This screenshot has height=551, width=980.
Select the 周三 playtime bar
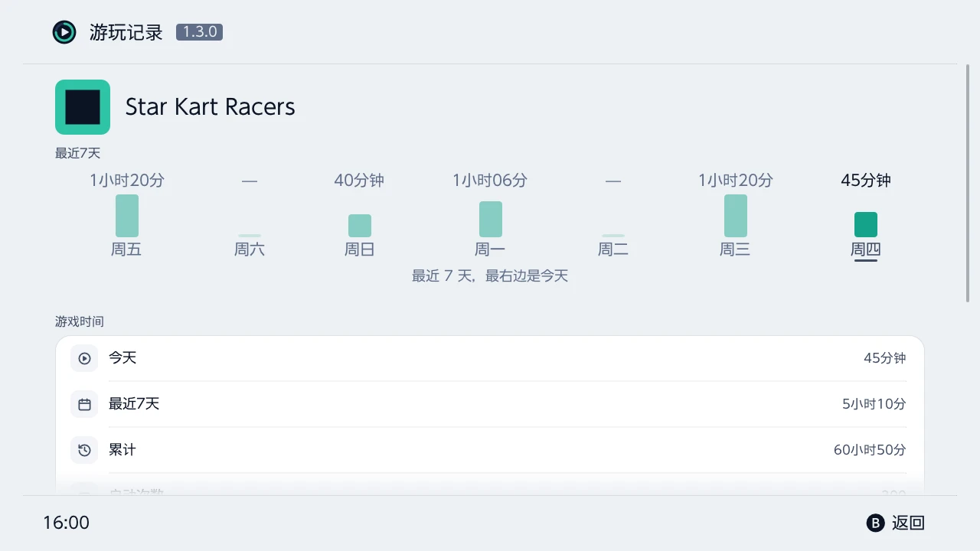click(x=736, y=216)
